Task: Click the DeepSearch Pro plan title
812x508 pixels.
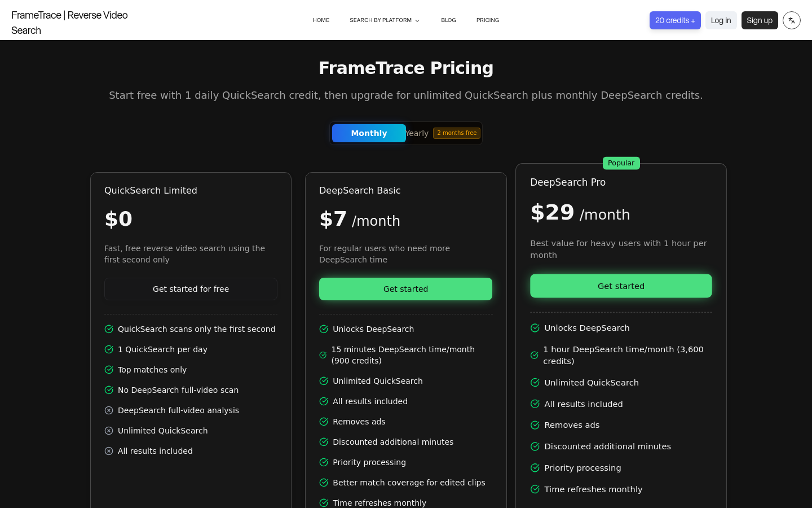Action: tap(568, 182)
